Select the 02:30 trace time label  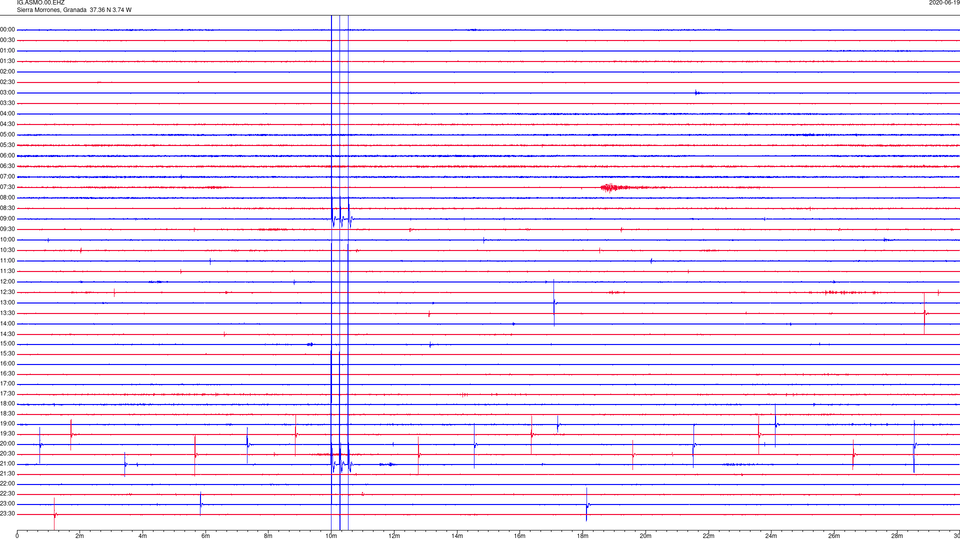[x=7, y=82]
